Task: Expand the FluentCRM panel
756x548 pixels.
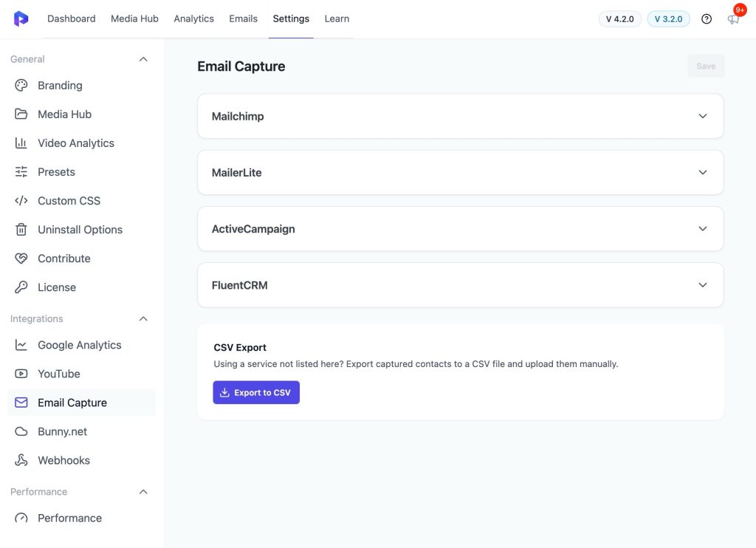Action: coord(461,285)
